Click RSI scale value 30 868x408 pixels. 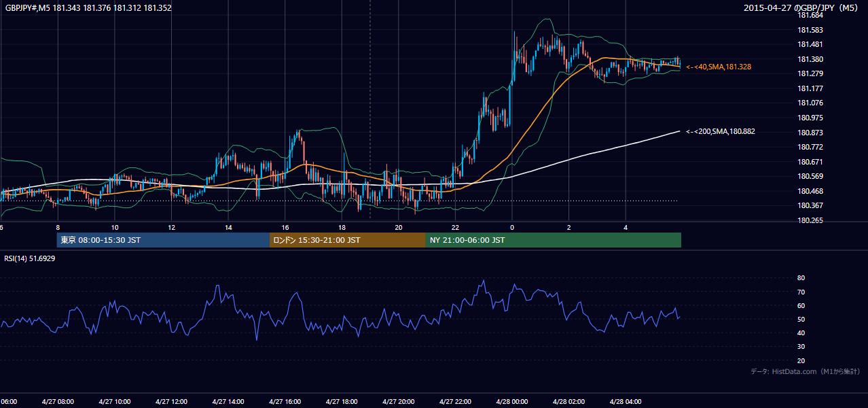801,347
